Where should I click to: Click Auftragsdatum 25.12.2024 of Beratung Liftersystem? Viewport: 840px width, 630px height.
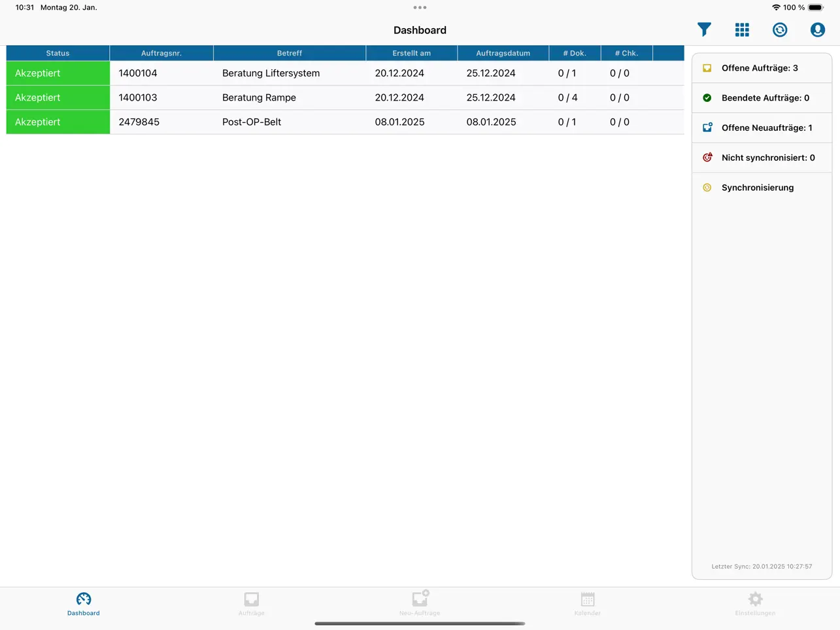(491, 73)
